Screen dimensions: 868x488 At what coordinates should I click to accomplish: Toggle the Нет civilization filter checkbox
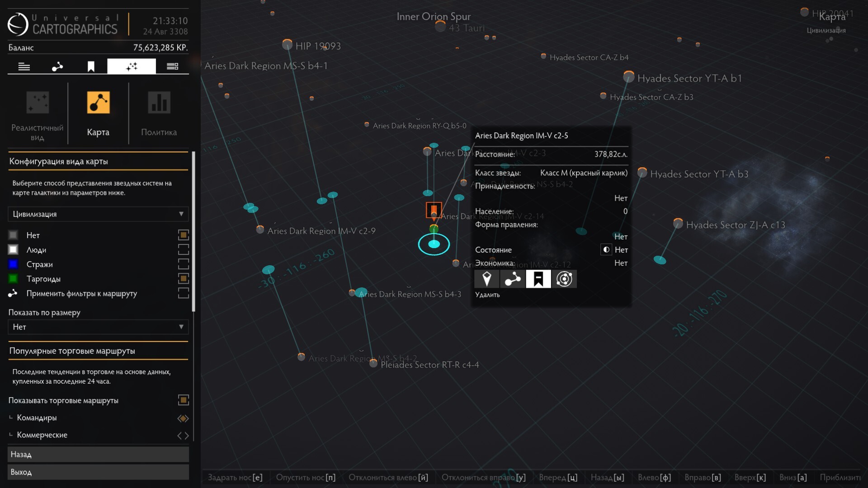pos(183,235)
